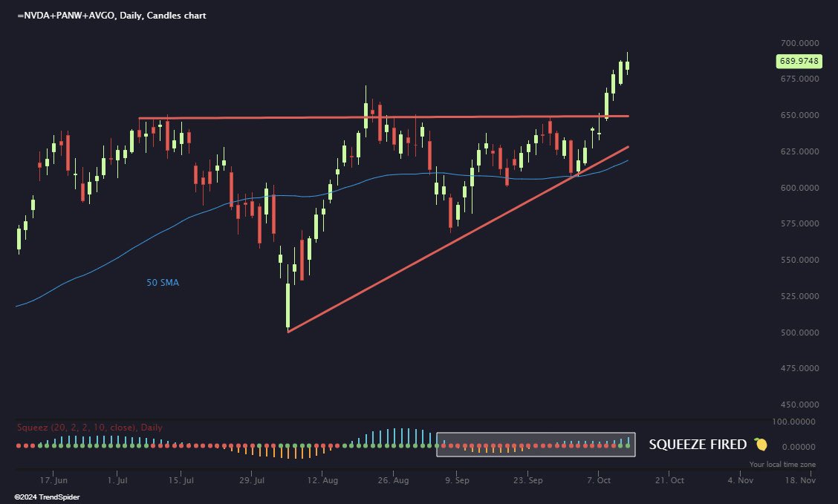Viewport: 838px width, 504px height.
Task: Click the 7. Oct date label
Action: 599,480
